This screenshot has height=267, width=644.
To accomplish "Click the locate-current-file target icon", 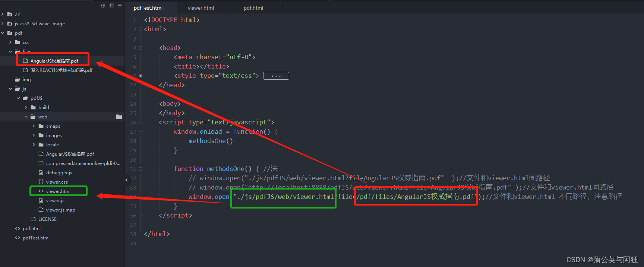I will pyautogui.click(x=103, y=6).
